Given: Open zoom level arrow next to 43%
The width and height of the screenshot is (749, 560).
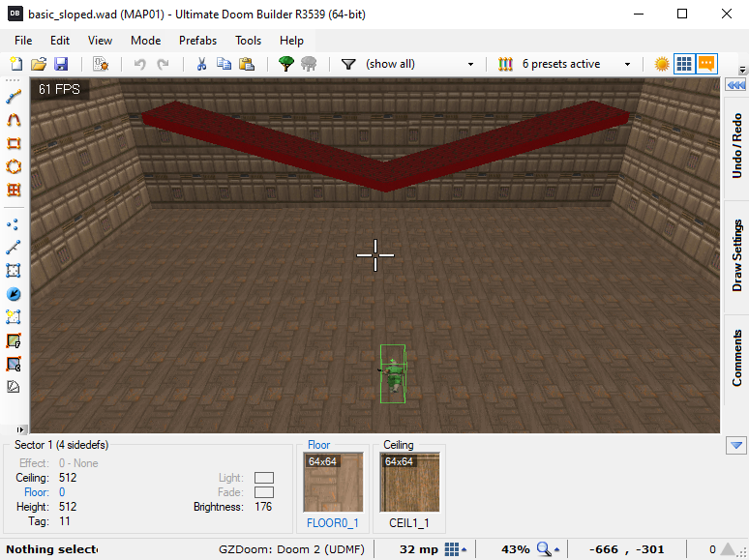Looking at the screenshot, I should tap(557, 549).
